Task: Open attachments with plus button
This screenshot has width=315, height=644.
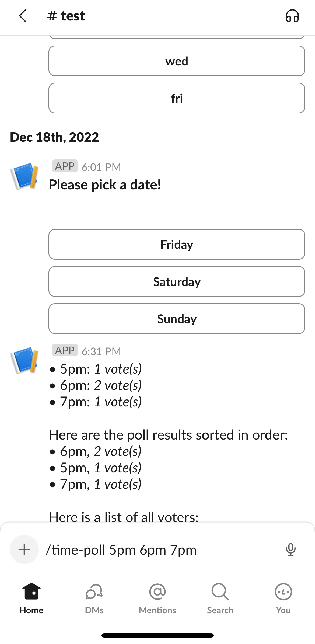Action: coord(24,549)
